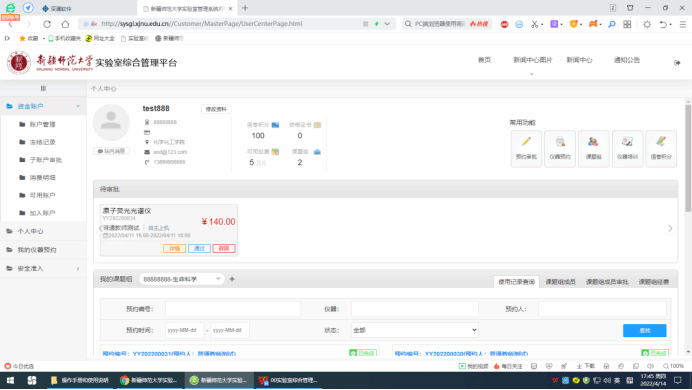Open the 状态 全部 dropdown

[415, 330]
